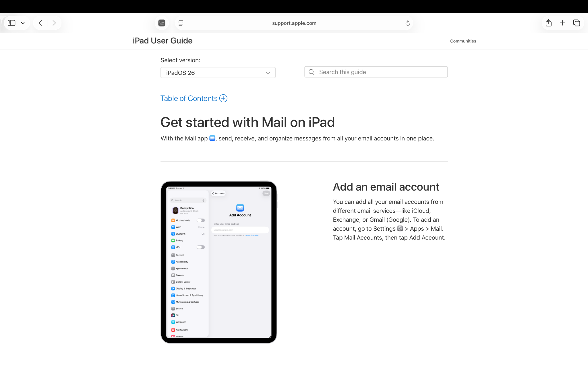This screenshot has height=382, width=588.
Task: Click the iPad Add Account screenshot
Action: 219,262
